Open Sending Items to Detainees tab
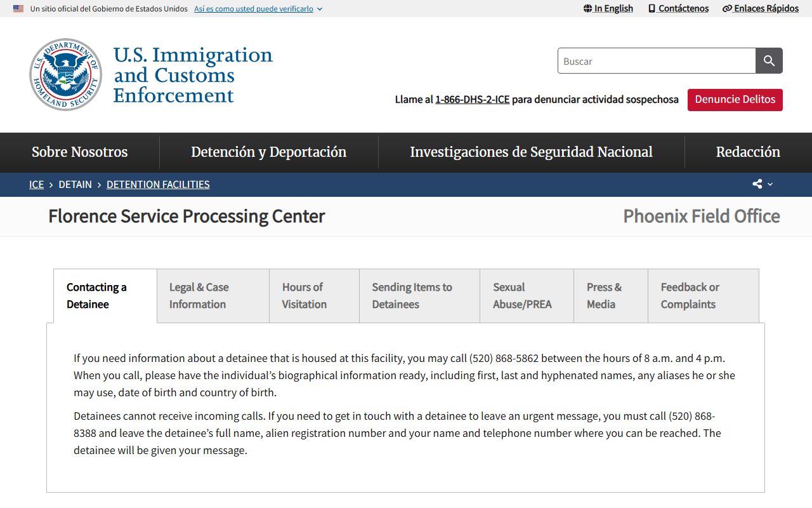Image resolution: width=812 pixels, height=508 pixels. 419,296
